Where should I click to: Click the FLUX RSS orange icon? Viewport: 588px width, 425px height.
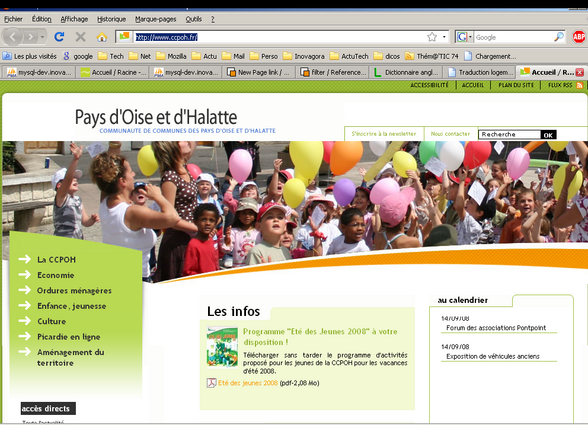579,85
